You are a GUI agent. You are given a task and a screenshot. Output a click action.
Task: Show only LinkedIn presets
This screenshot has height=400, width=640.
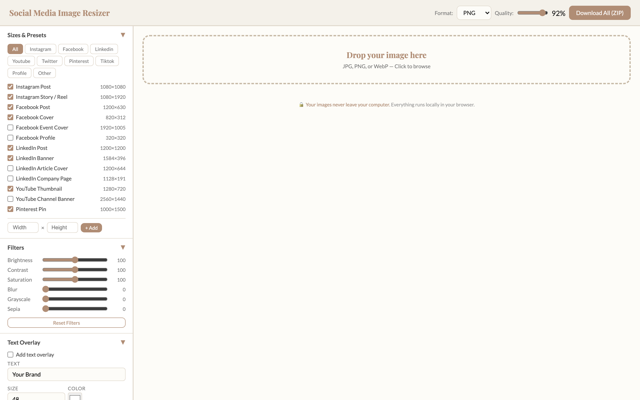click(104, 49)
